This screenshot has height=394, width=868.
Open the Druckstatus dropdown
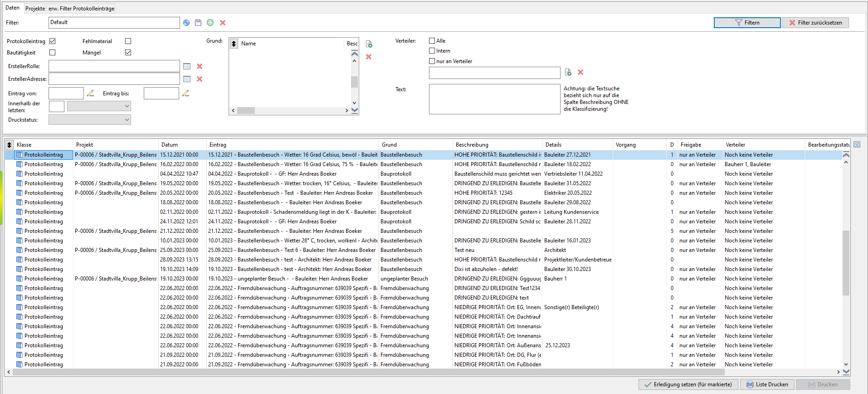click(90, 120)
